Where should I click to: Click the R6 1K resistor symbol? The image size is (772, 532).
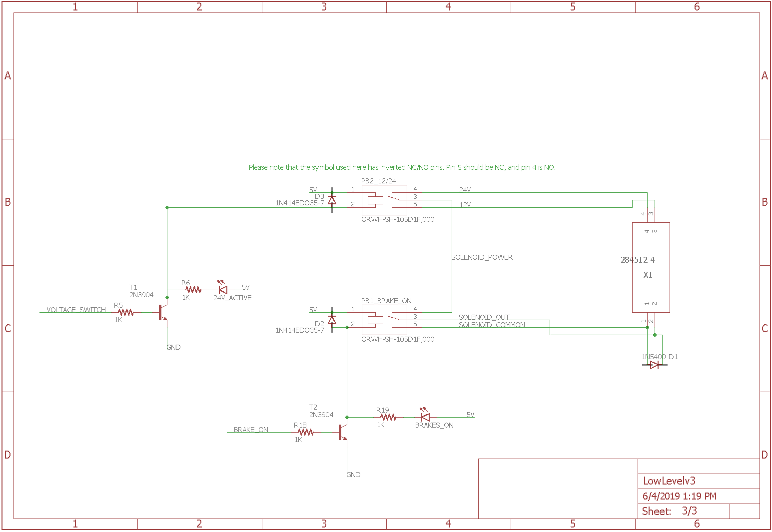point(193,290)
